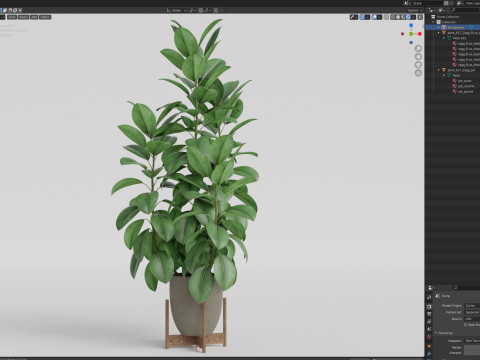Open the Render Engine Cycles dropdown
The image size is (480, 360).
[472, 306]
